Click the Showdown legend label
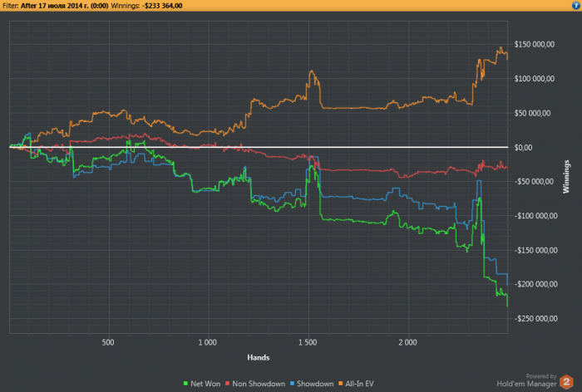Viewport: 582px width, 392px height. (315, 384)
